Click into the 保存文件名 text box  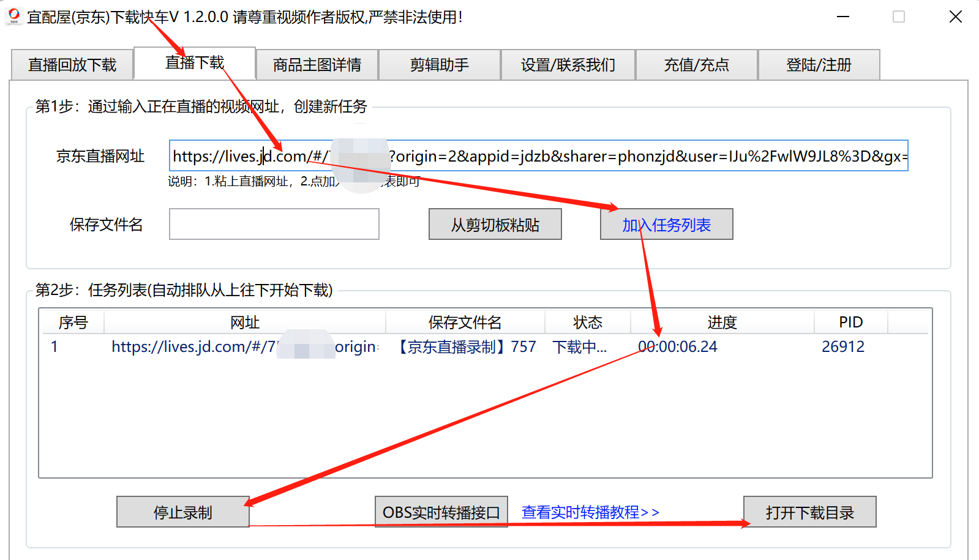(x=274, y=224)
